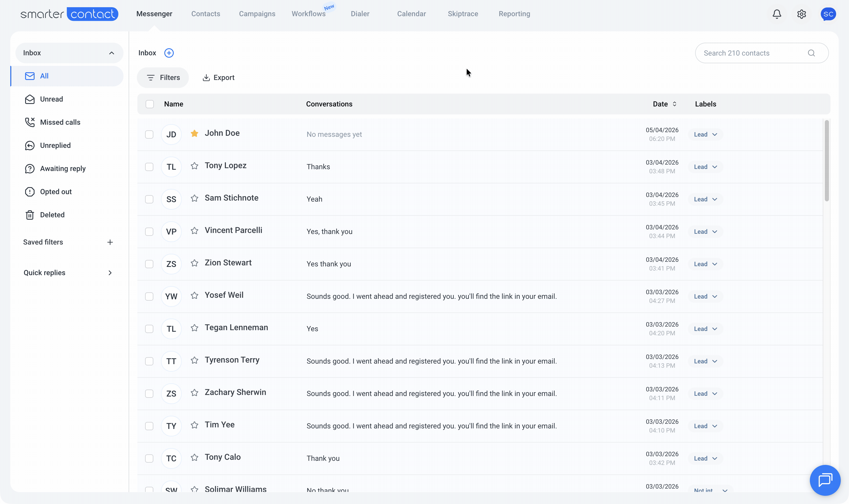The width and height of the screenshot is (849, 504).
Task: Click the conversation list scrollbar
Action: tap(827, 160)
